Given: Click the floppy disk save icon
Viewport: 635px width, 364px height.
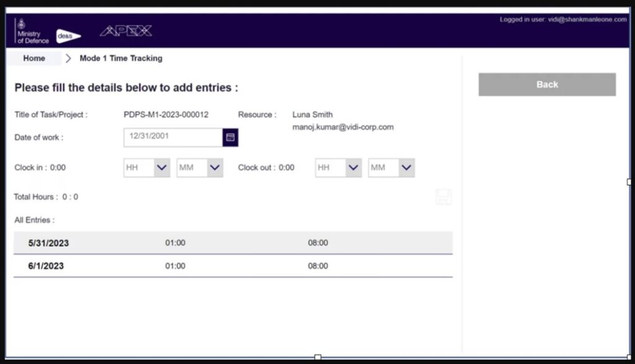Looking at the screenshot, I should (443, 197).
